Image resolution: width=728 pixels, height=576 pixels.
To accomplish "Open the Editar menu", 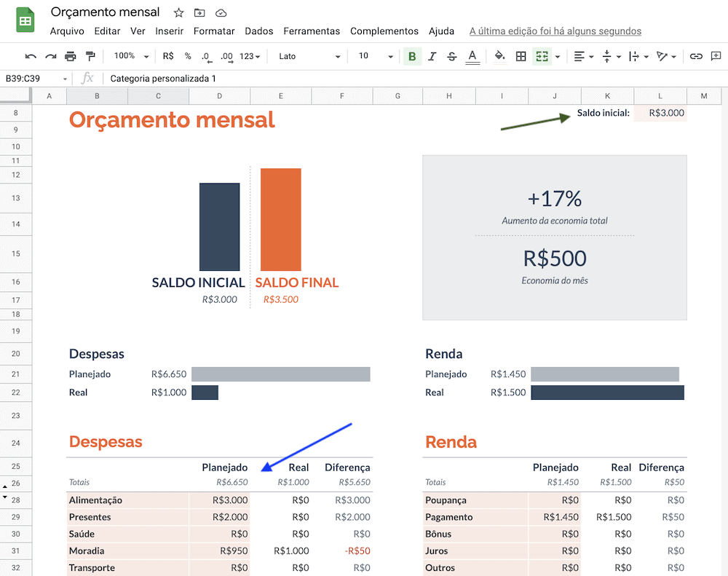I will [x=107, y=31].
